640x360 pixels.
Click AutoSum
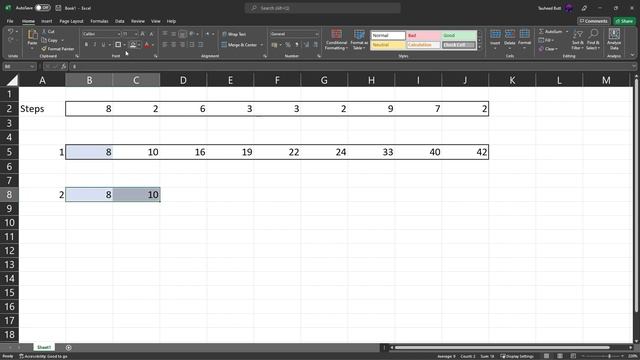(x=551, y=31)
